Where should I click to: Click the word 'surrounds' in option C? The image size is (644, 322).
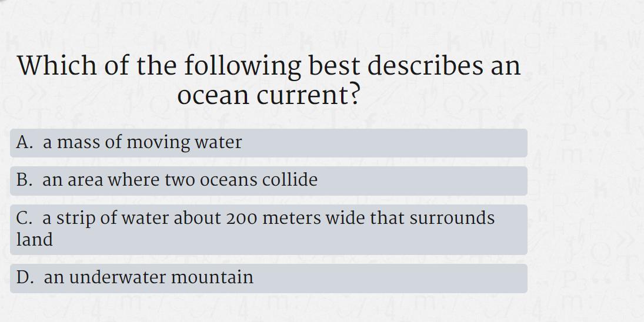click(x=452, y=218)
